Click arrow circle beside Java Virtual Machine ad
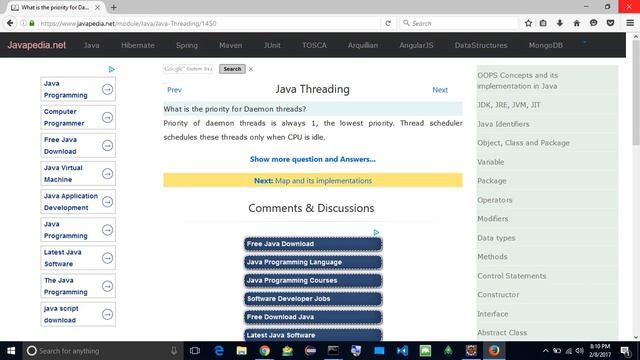Image resolution: width=640 pixels, height=360 pixels. (x=107, y=174)
